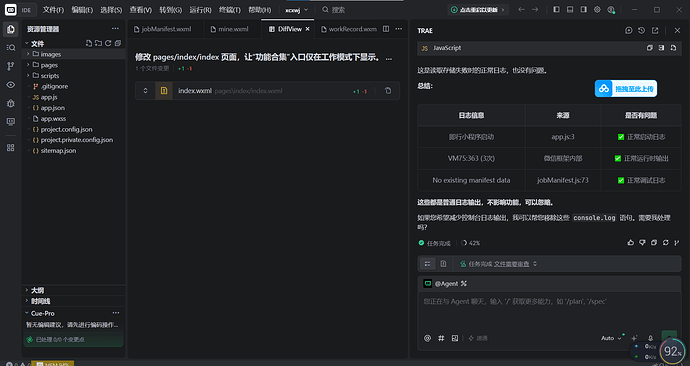
Task: Copy the JavaScript code block
Action: coord(650,48)
